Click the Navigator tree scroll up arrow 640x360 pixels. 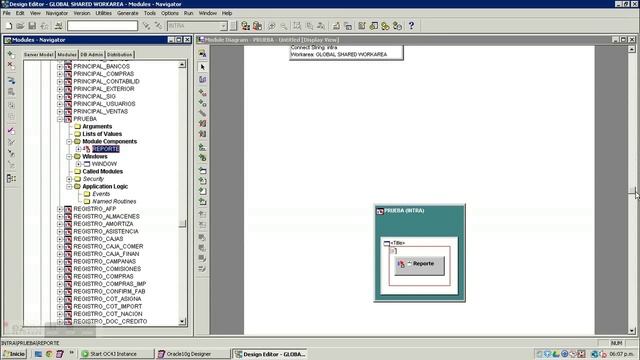click(182, 64)
